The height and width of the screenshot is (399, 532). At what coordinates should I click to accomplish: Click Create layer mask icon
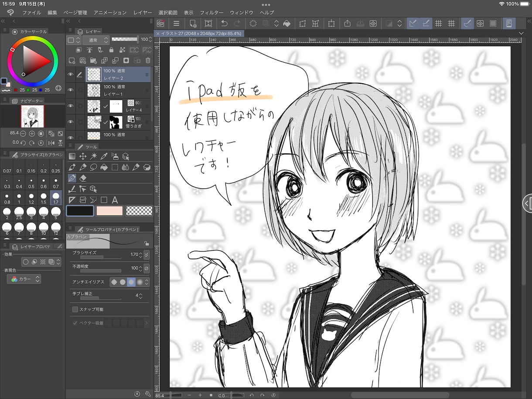[x=126, y=60]
